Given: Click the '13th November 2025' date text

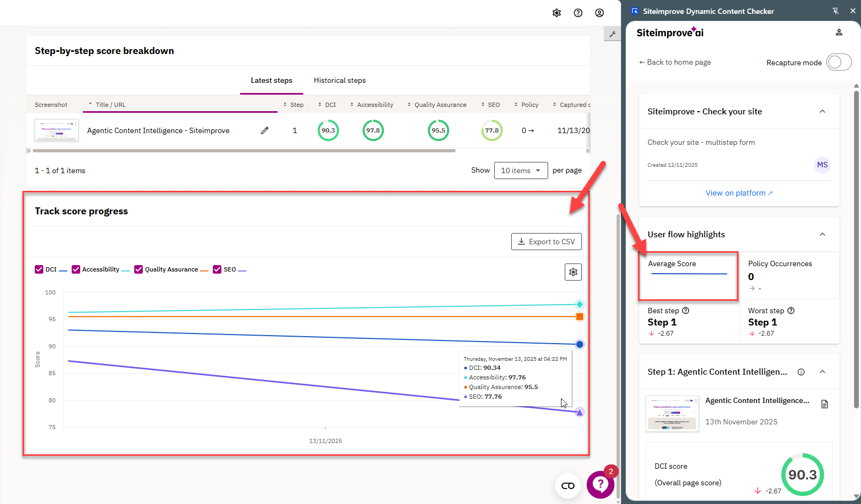Looking at the screenshot, I should (x=741, y=422).
